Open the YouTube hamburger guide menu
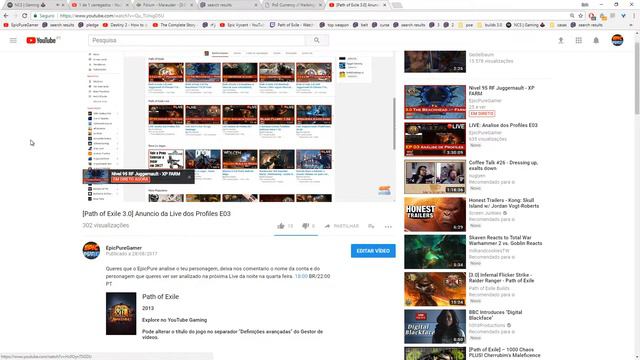 tap(13, 40)
